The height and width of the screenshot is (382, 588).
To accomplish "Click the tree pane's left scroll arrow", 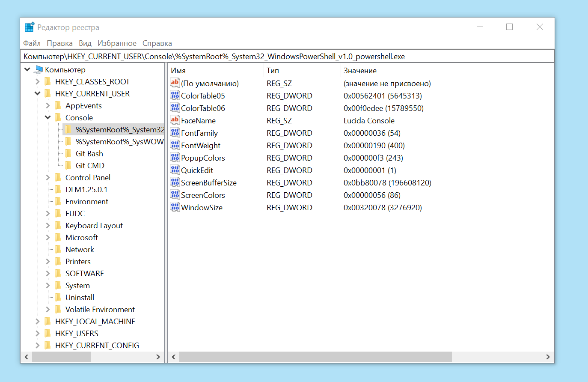I will click(x=27, y=357).
